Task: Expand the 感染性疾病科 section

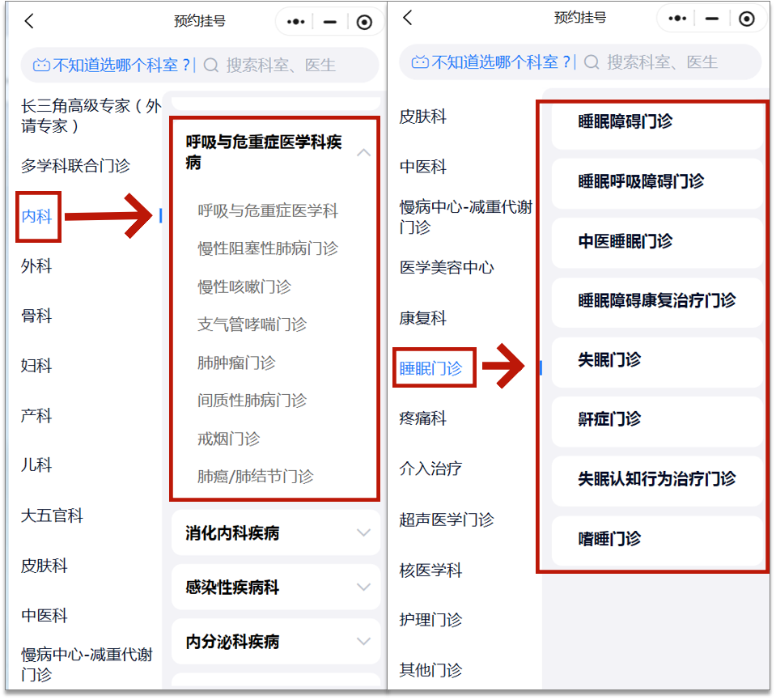Action: pyautogui.click(x=364, y=588)
